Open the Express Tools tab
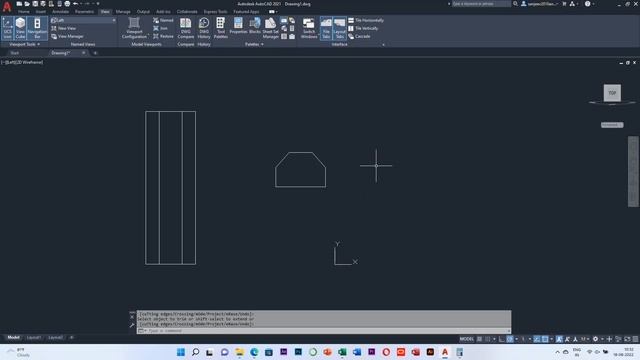Viewport: 640px width, 360px height. [x=216, y=12]
